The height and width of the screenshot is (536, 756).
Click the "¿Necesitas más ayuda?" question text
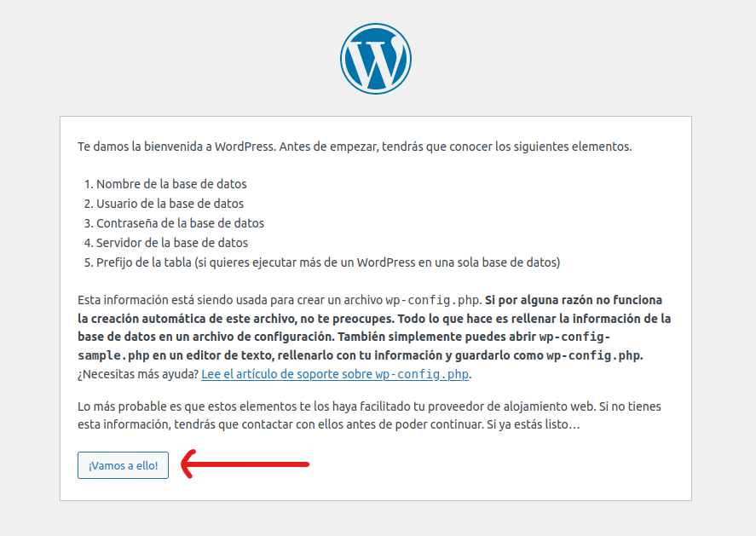point(138,374)
